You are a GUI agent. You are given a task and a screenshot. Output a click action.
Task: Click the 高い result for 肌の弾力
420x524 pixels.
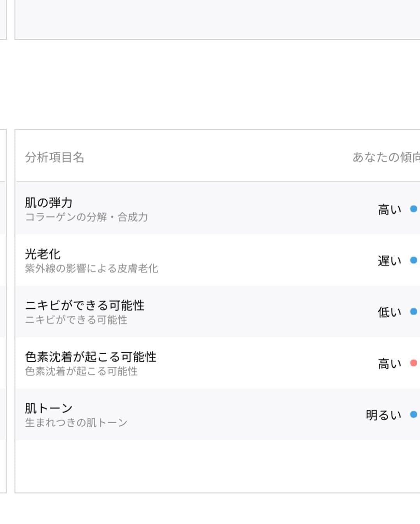point(390,209)
